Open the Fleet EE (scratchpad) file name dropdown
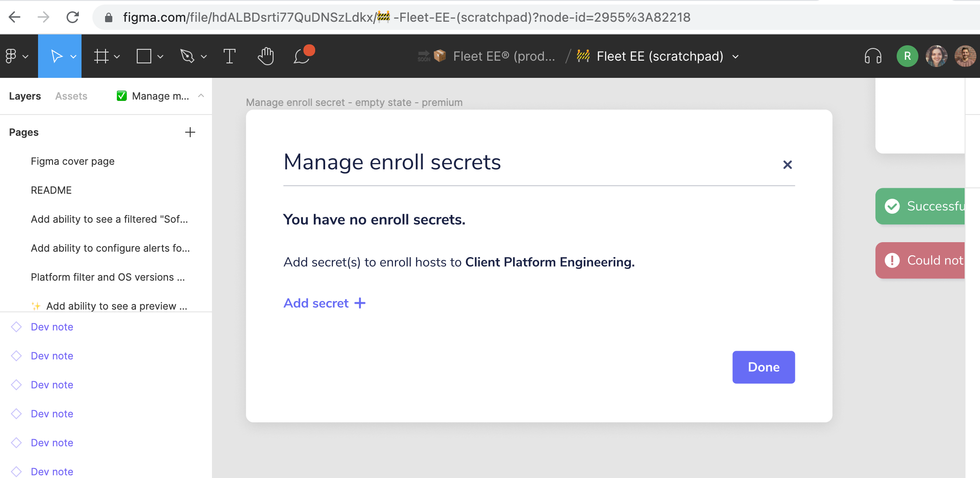The image size is (980, 478). pos(735,57)
